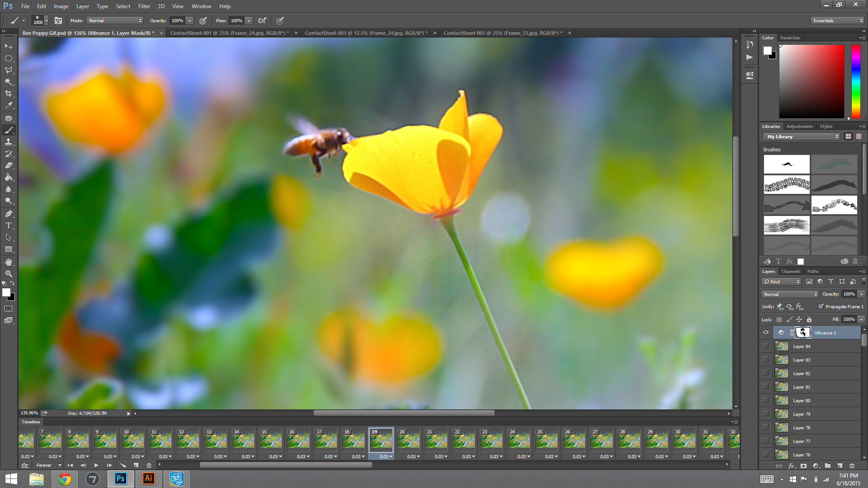Screen dimensions: 868x488
Task: Switch to the Adjustments tab
Action: 799,127
